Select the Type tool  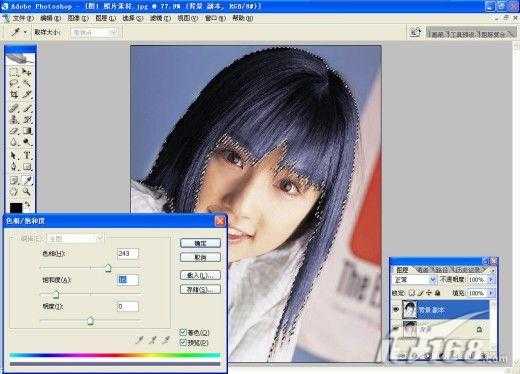[27, 155]
